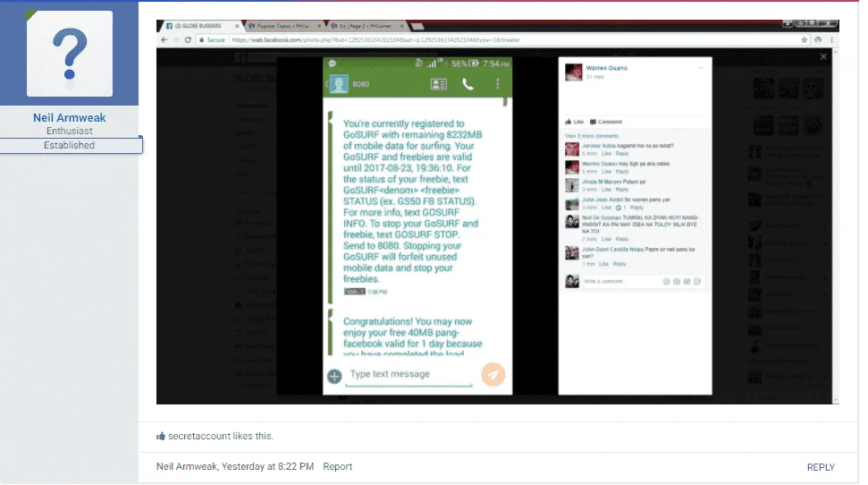Click the back arrow in embedded Chrome toolbar
868x485 pixels.
point(164,40)
